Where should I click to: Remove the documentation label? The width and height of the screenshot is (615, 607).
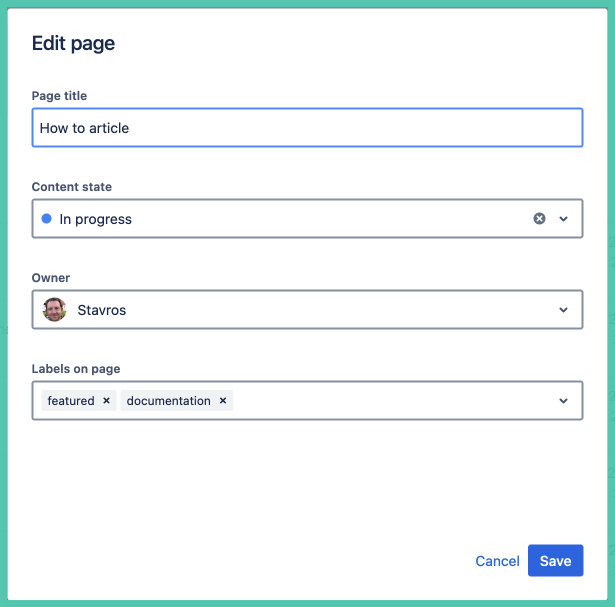click(223, 401)
